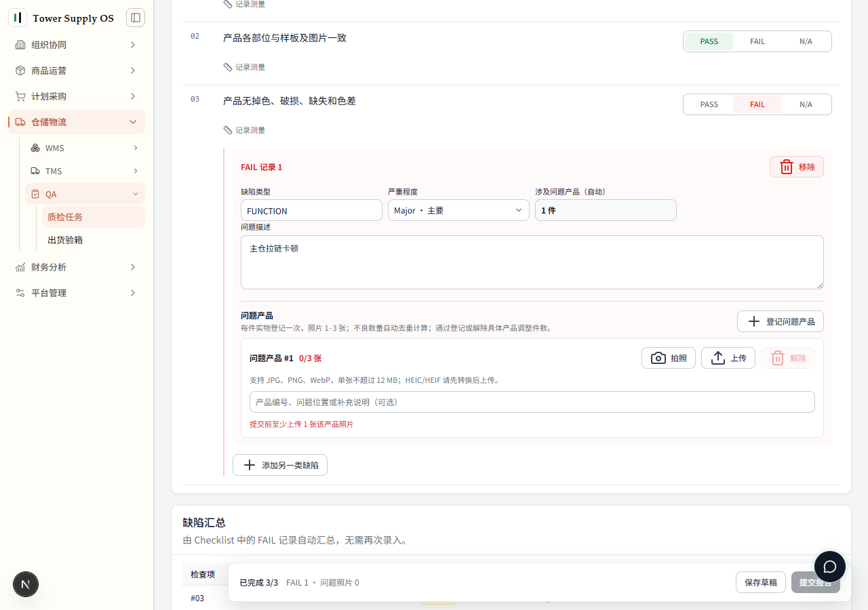Image resolution: width=868 pixels, height=610 pixels.
Task: Click the paperclip 记录测量 for item 03
Action: [x=244, y=130]
